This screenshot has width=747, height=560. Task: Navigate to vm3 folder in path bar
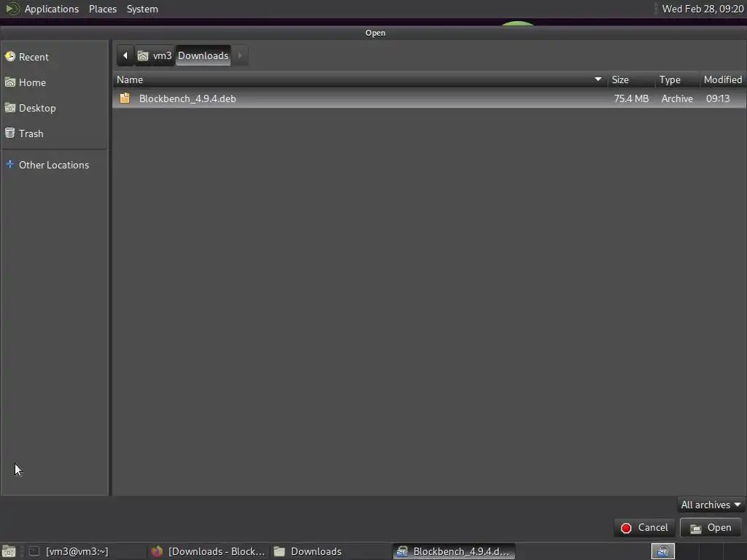click(155, 55)
